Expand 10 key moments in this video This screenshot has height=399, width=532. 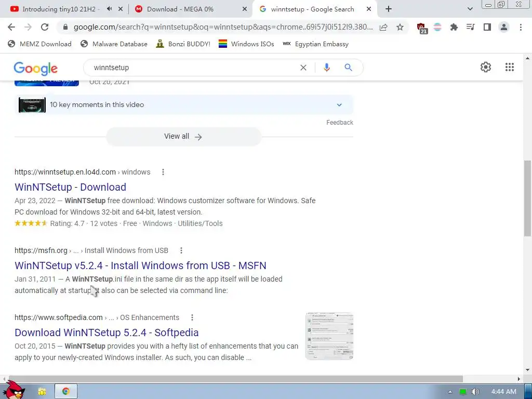[339, 105]
